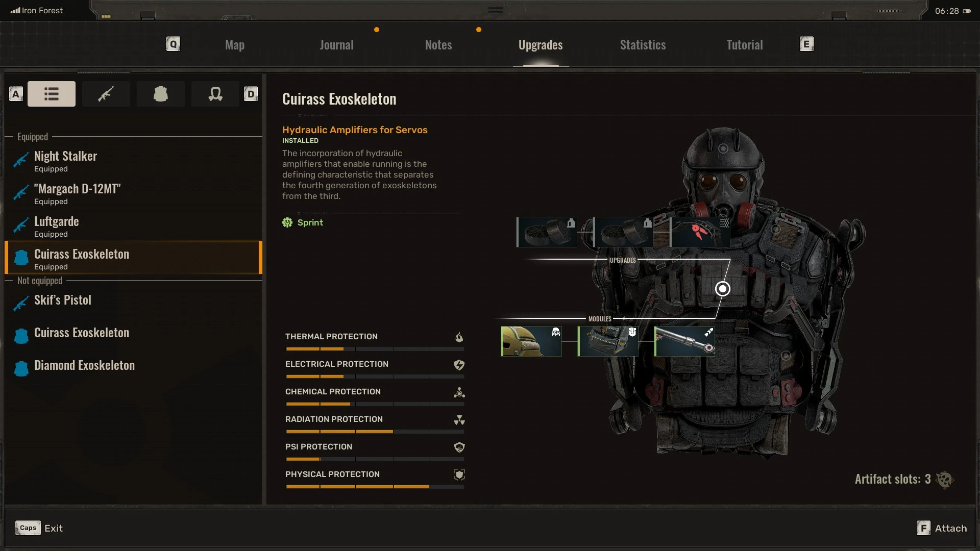This screenshot has width=980, height=551.
Task: Select the selected upgrade node circle marker
Action: [722, 289]
